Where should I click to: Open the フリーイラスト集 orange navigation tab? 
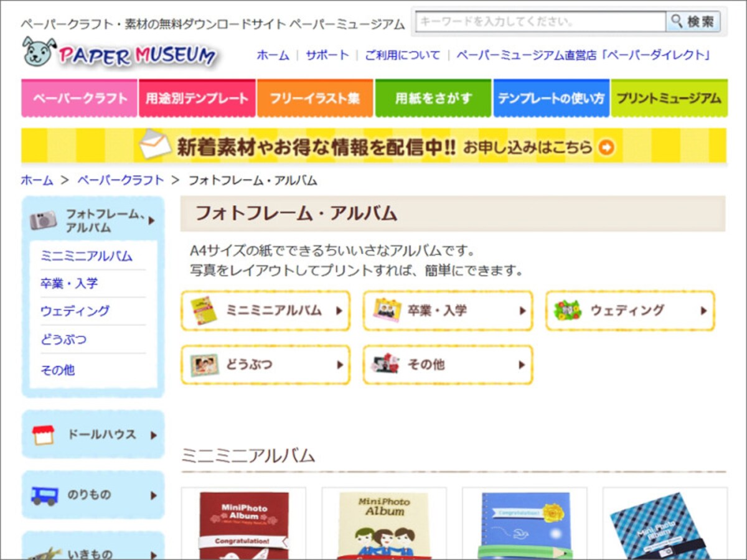coord(314,98)
